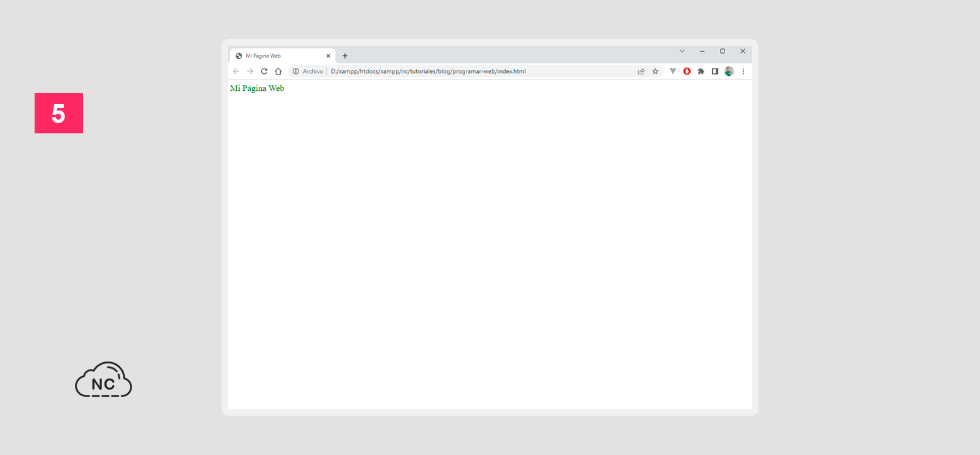This screenshot has width=980, height=455.
Task: Maximize the Chrome window
Action: point(723,51)
